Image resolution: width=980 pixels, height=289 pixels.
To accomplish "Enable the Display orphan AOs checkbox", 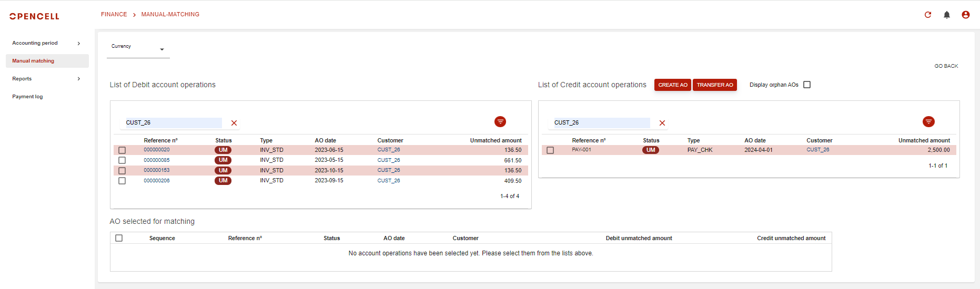I will [807, 85].
